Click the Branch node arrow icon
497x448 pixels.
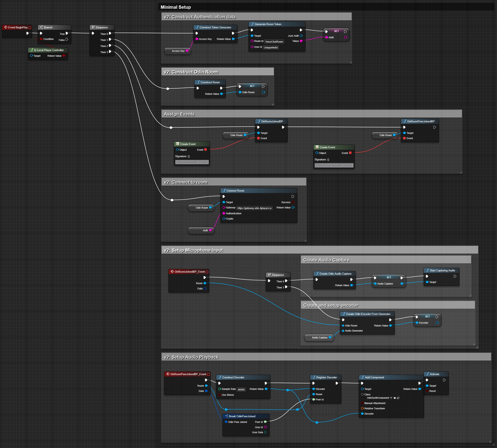click(x=42, y=27)
